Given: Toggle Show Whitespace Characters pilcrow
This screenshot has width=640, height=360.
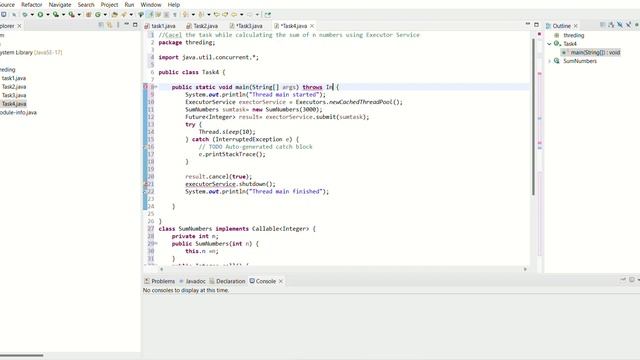Looking at the screenshot, I should (175, 14).
